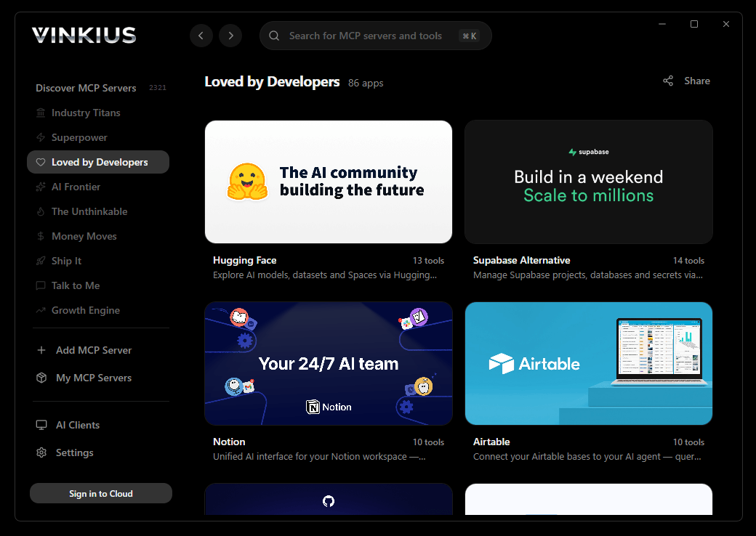
Task: Click the forward navigation arrow
Action: tap(230, 36)
